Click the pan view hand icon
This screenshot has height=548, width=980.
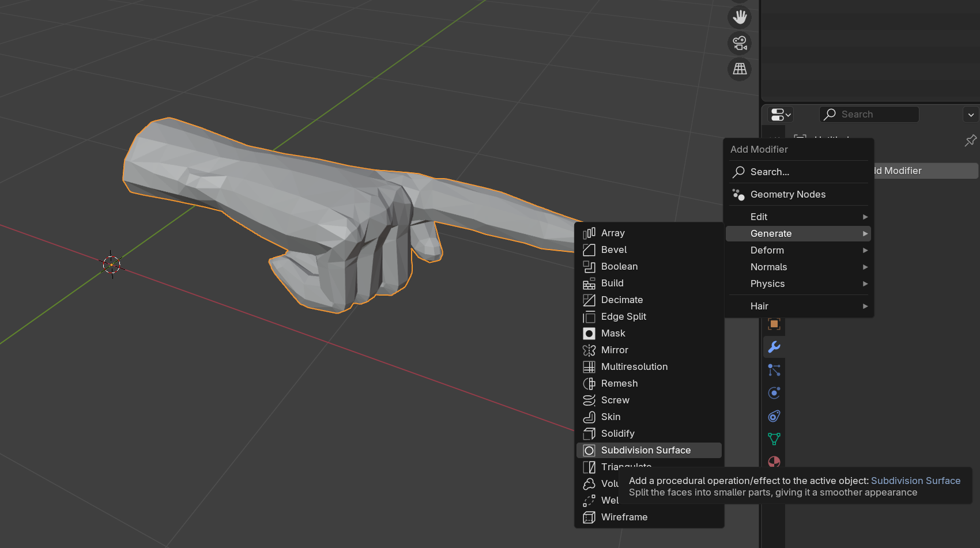(x=740, y=17)
